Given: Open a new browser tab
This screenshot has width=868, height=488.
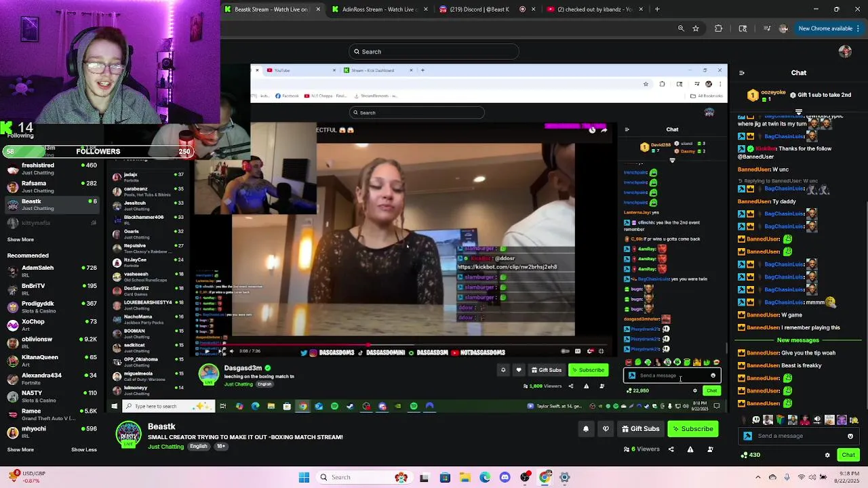Looking at the screenshot, I should pyautogui.click(x=658, y=9).
